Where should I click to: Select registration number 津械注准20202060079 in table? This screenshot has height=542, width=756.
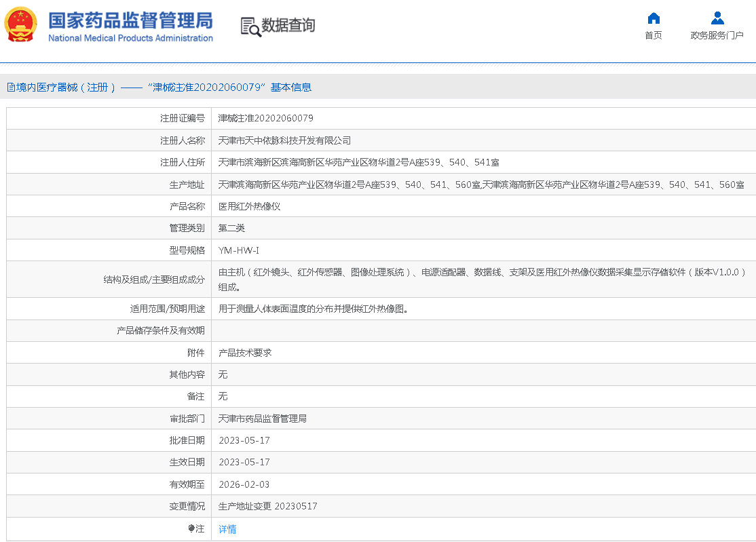265,118
